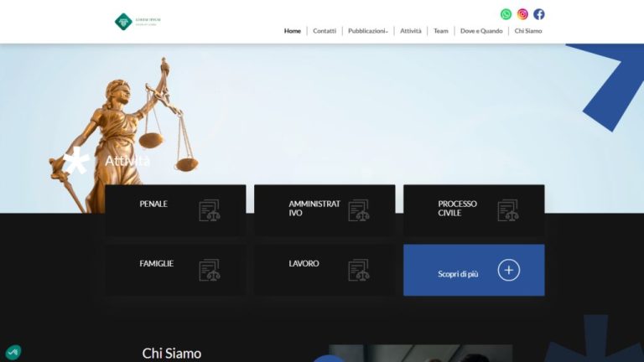Click the document icon in Lavoro card
Screen dimensions: 644x362
click(359, 270)
